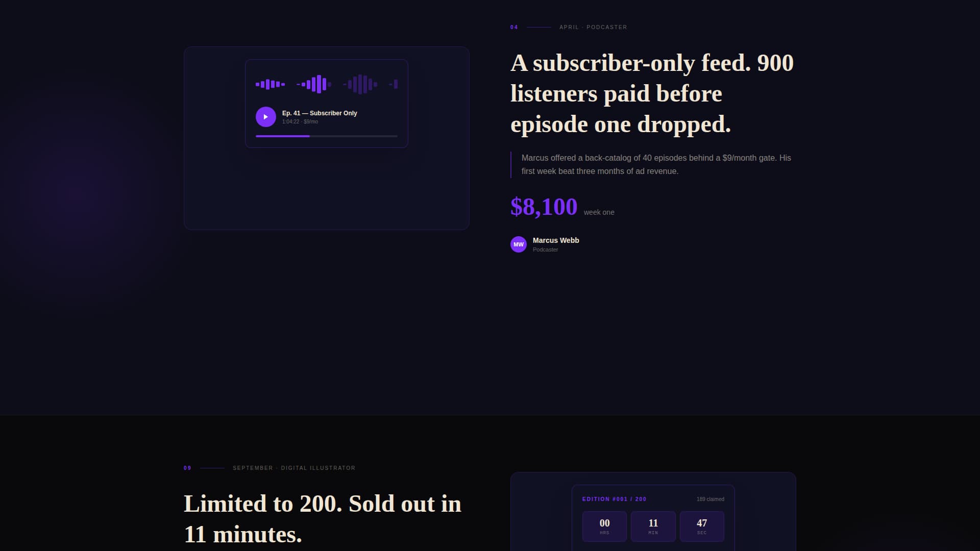Click the Ep. 41 — Subscriber Only title
This screenshot has height=551, width=980.
[320, 113]
